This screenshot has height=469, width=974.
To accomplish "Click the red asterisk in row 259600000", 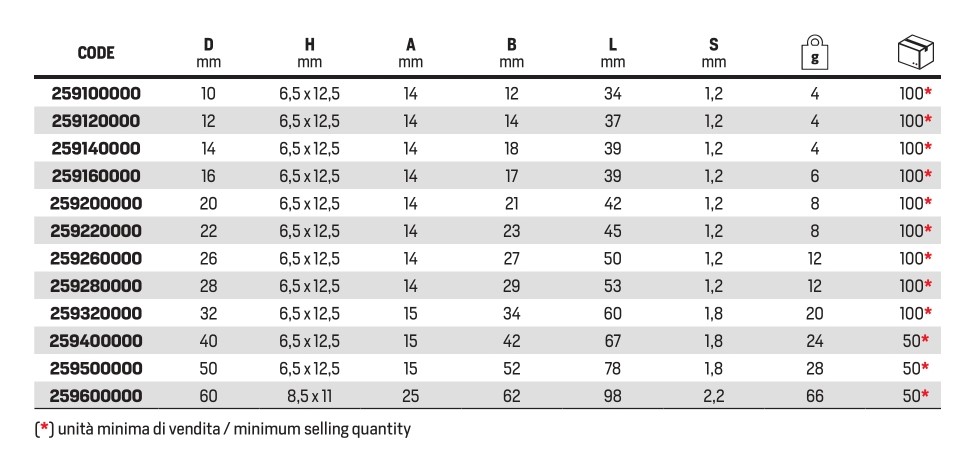I will [x=928, y=394].
